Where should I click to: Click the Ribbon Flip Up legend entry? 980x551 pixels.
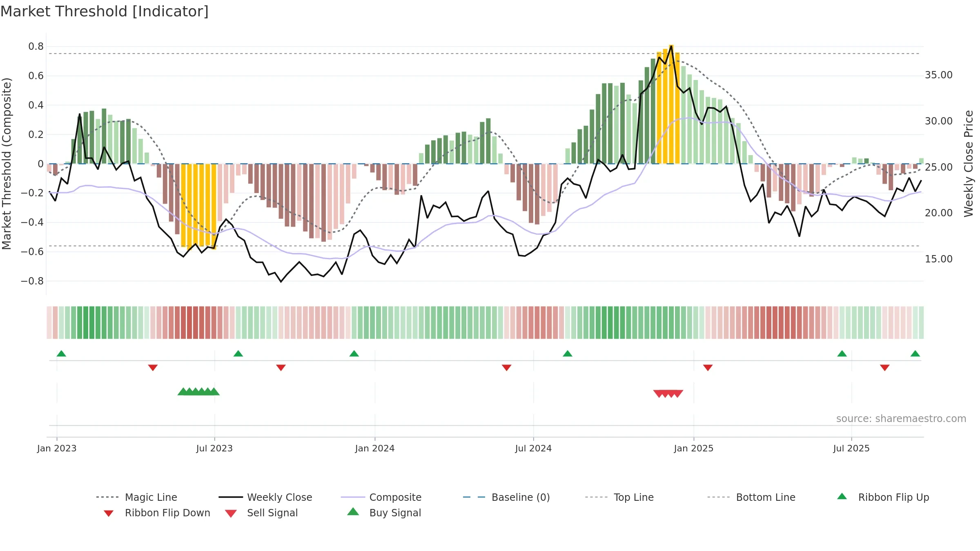coord(883,497)
